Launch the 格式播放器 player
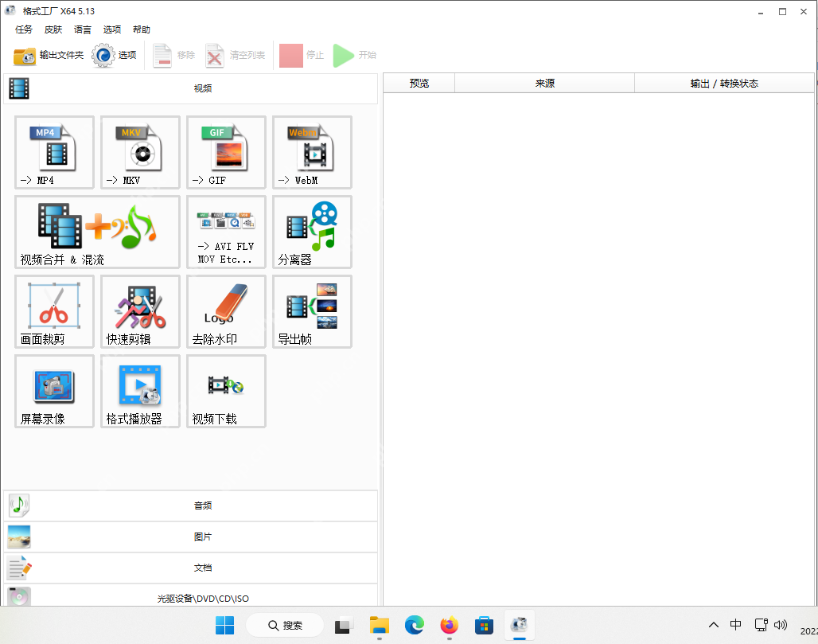 [x=140, y=391]
